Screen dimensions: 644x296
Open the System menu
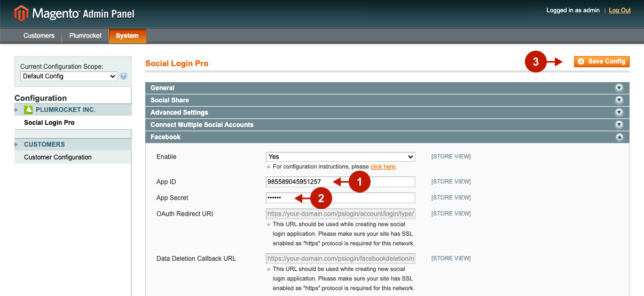(x=127, y=36)
